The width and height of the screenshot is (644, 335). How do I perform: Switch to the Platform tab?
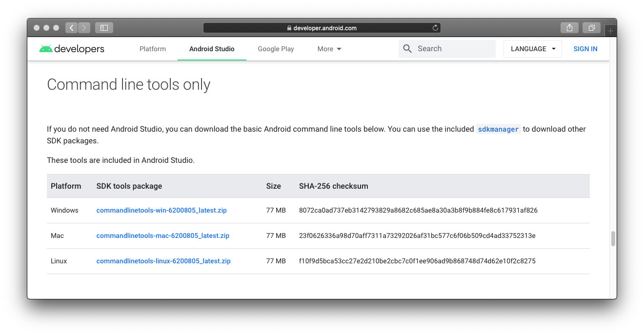[153, 49]
